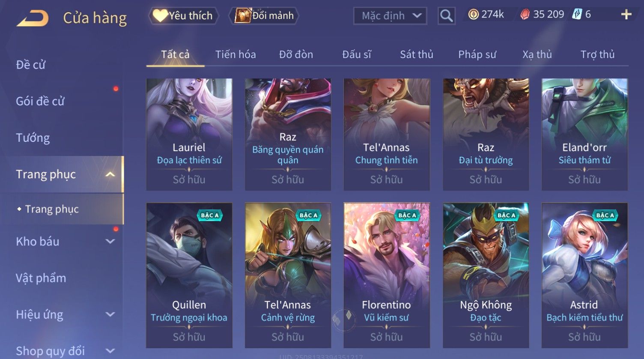Click the golden back arrow icon
Screen dimensions: 644x359
coord(33,18)
